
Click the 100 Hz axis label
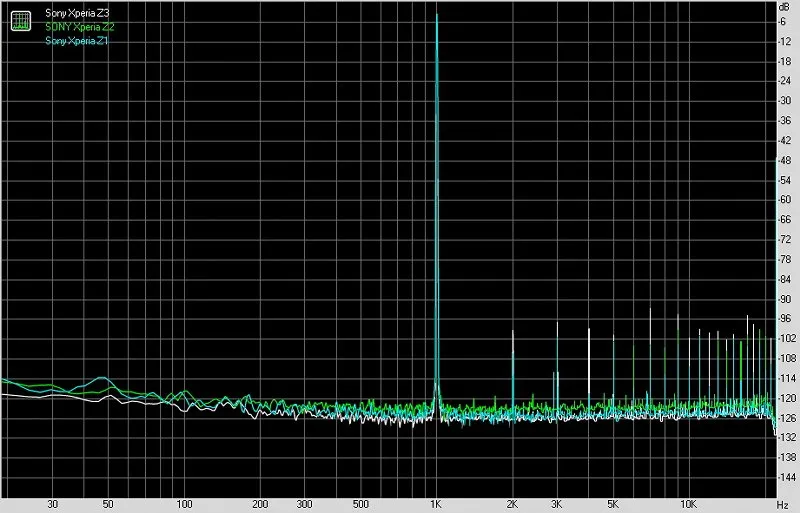click(x=184, y=504)
